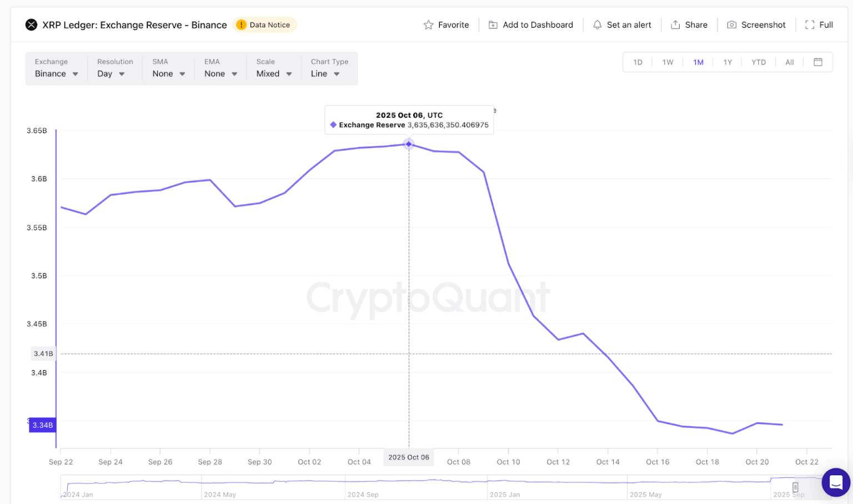The image size is (853, 504).
Task: Expand the Chart Type Line dropdown
Action: [325, 74]
